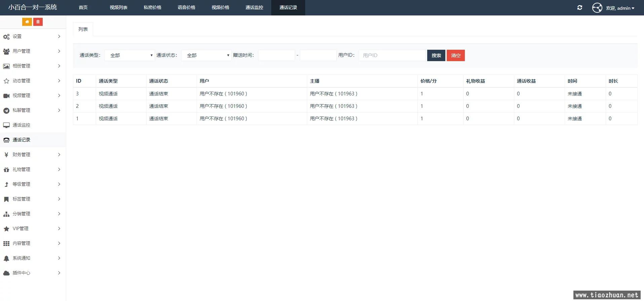The image size is (644, 301).
Task: Click the admin avatar icon
Action: (597, 8)
